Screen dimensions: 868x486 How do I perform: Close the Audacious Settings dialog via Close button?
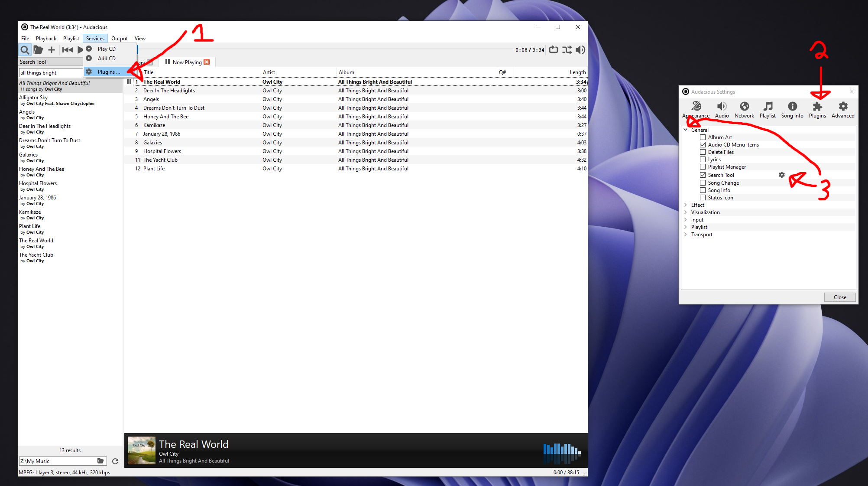[x=840, y=297]
